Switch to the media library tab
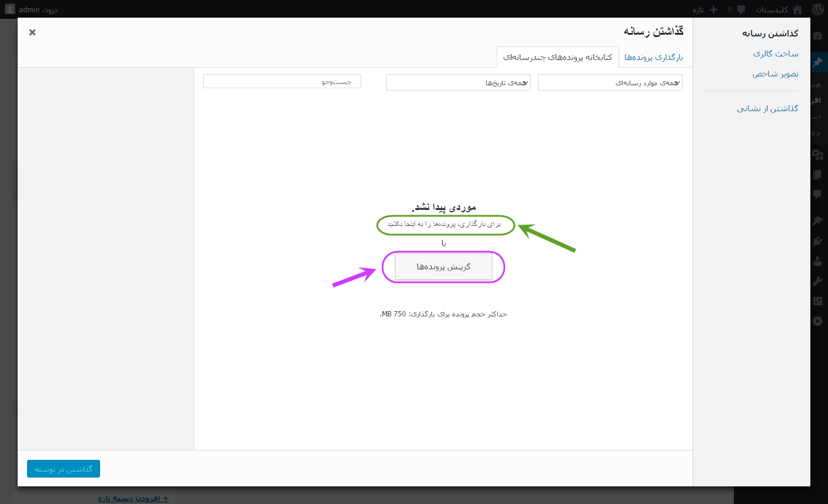828x504 pixels. [558, 57]
